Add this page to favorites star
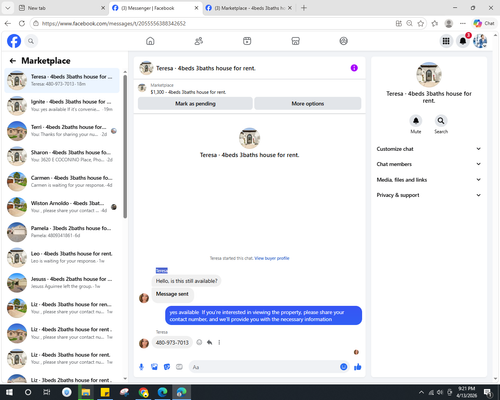The image size is (500, 400). tap(421, 23)
